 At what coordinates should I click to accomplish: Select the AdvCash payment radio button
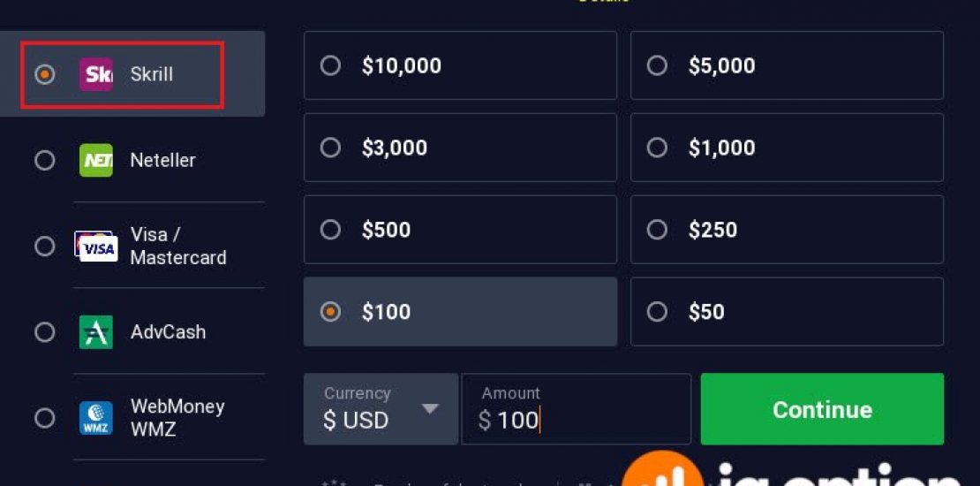[x=44, y=332]
